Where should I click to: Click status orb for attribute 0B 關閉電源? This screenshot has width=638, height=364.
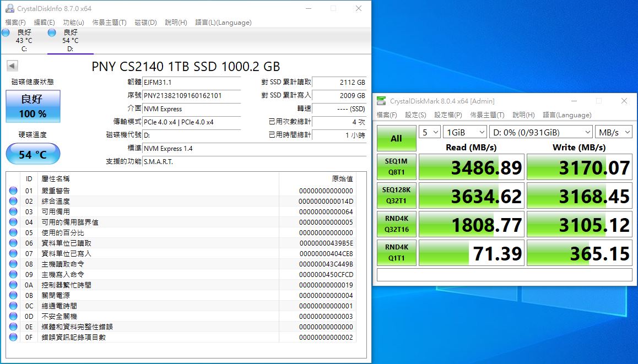[13, 295]
